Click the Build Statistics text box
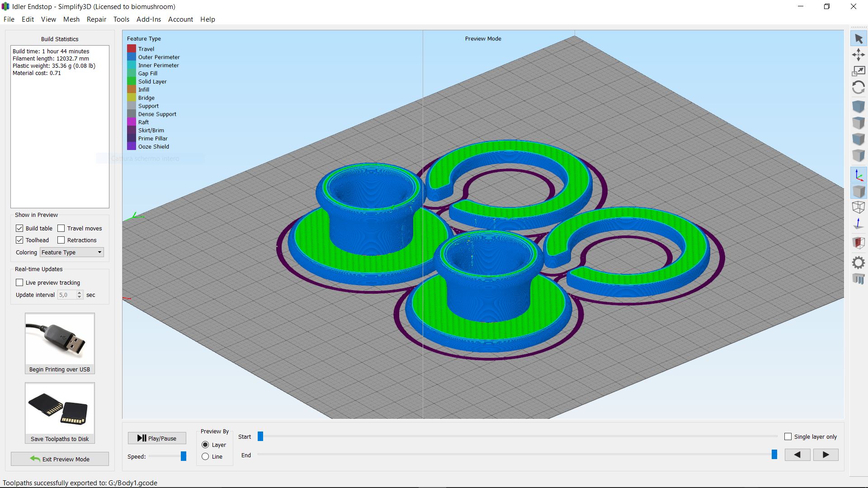 tap(60, 127)
